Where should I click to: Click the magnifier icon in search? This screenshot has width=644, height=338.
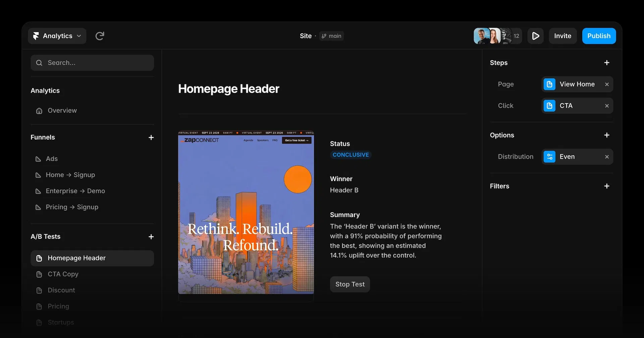39,63
